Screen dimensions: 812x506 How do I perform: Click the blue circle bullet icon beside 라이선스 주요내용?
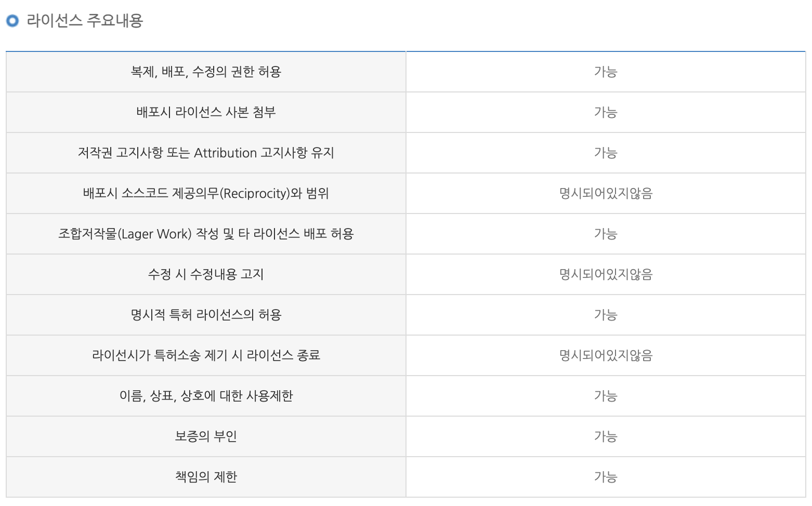pyautogui.click(x=12, y=21)
